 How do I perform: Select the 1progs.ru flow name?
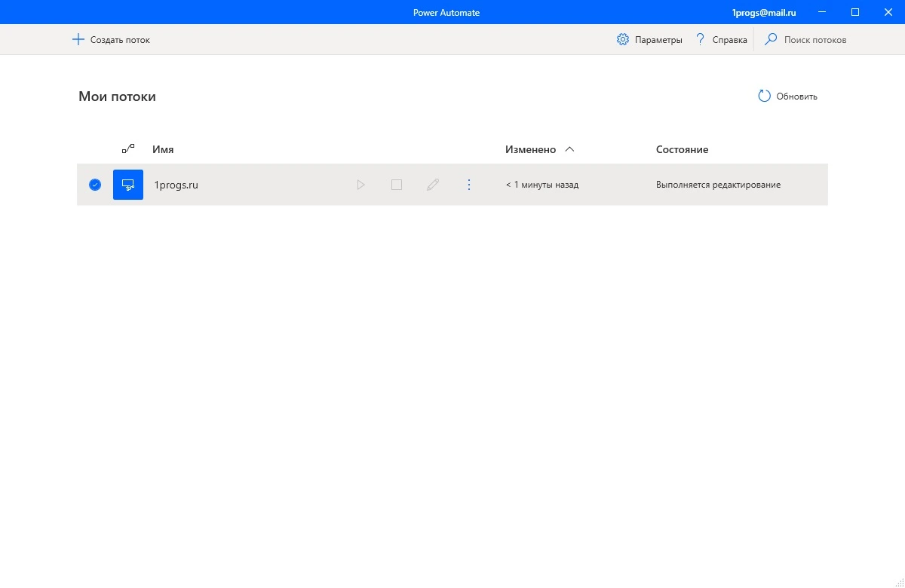pyautogui.click(x=176, y=185)
